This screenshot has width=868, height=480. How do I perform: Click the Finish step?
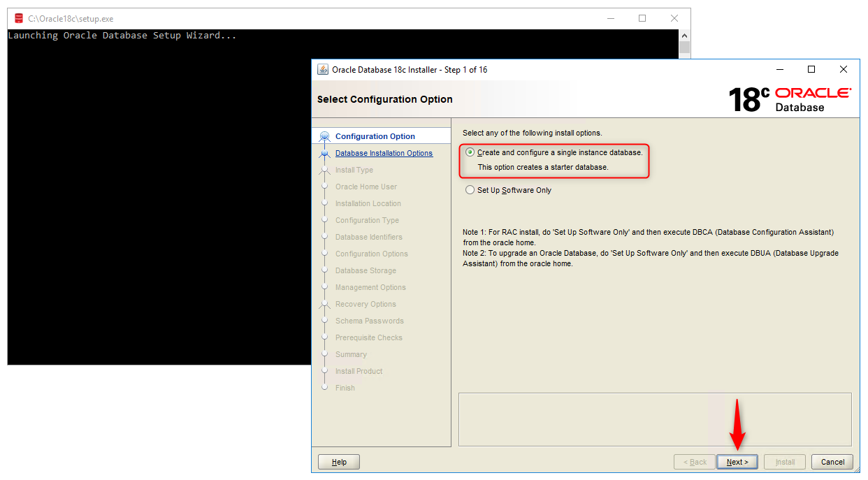pyautogui.click(x=345, y=388)
